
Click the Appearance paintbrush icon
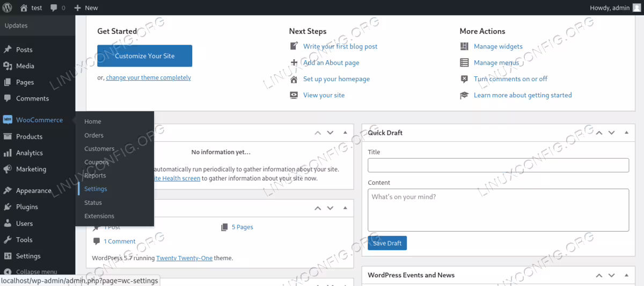point(8,190)
